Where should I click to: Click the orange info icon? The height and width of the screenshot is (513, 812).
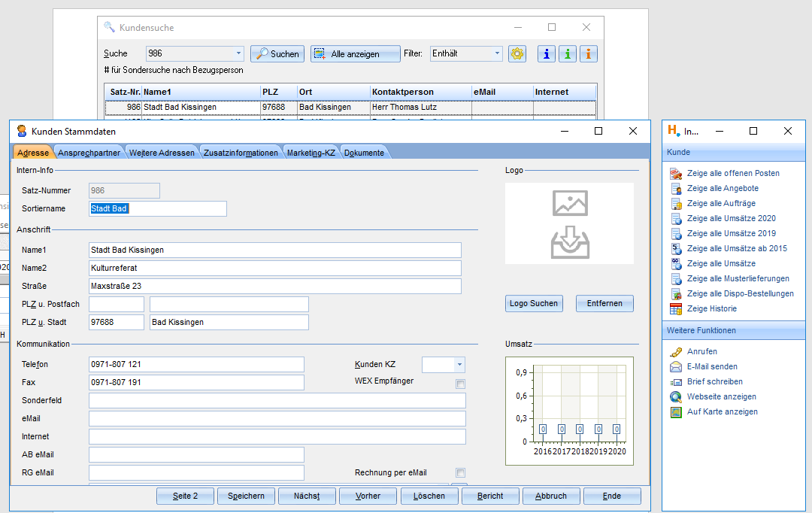pos(588,53)
